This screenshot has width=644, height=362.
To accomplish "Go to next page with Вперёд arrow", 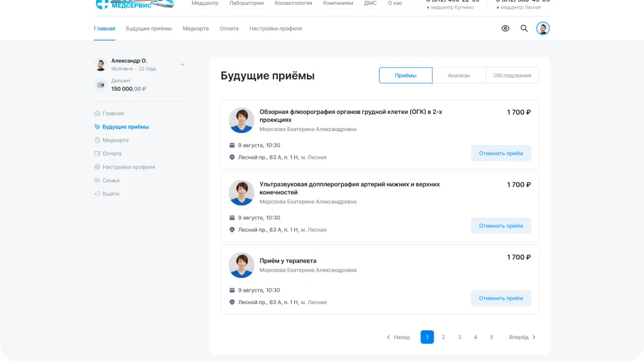I will (x=534, y=338).
